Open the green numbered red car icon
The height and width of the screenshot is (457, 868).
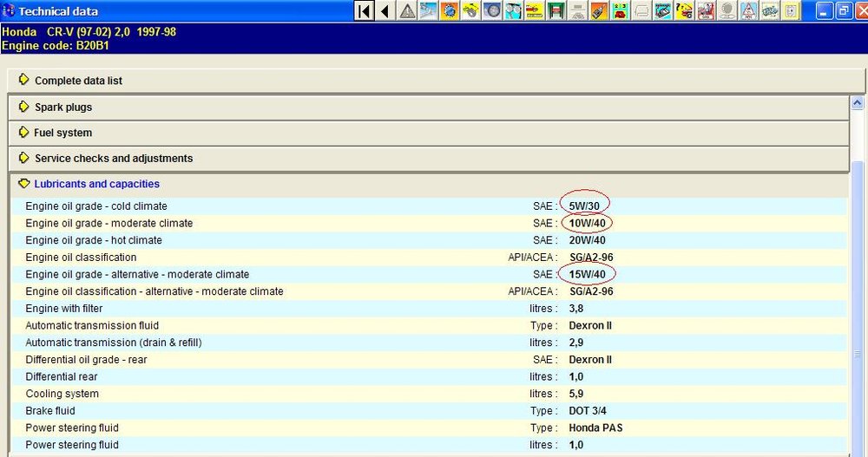[x=620, y=10]
